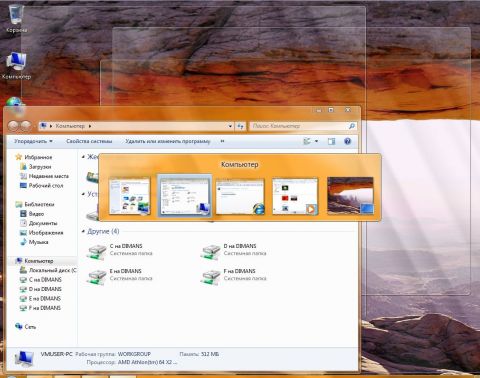Click the Back navigation arrow button

pyautogui.click(x=14, y=126)
